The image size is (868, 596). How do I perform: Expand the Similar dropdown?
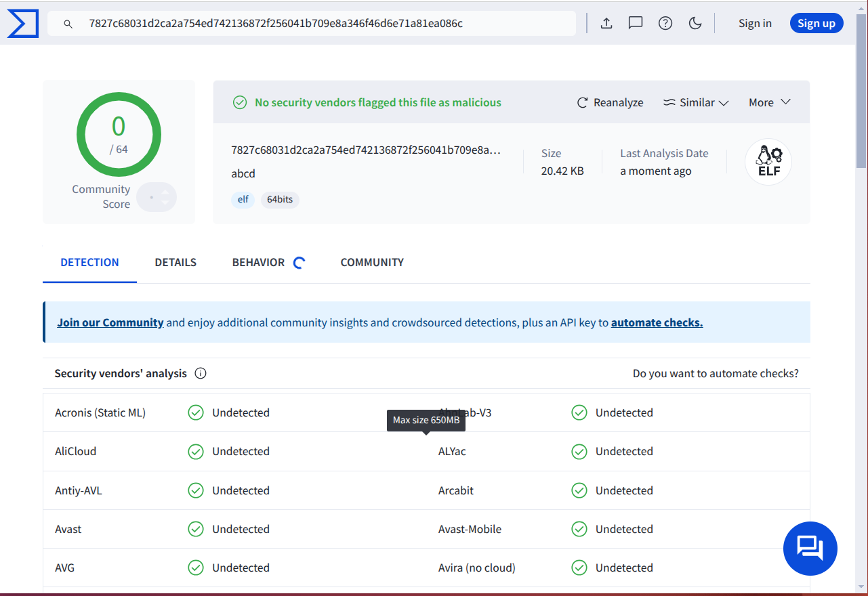tap(696, 102)
